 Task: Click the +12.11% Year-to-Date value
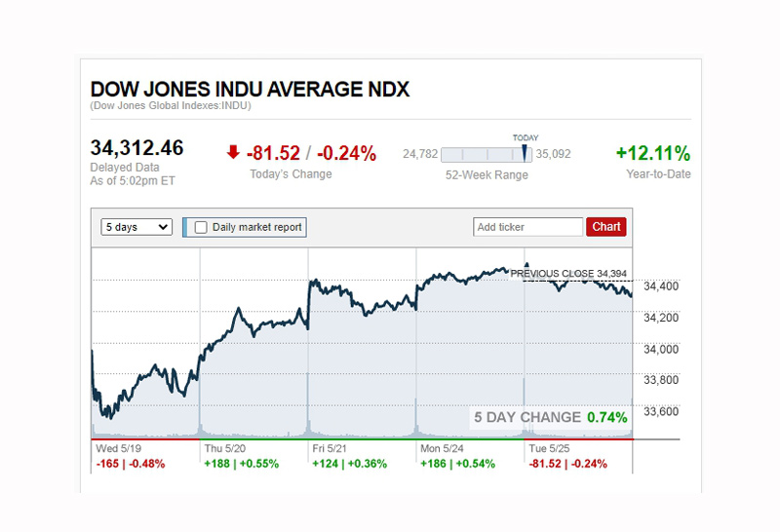tap(652, 153)
